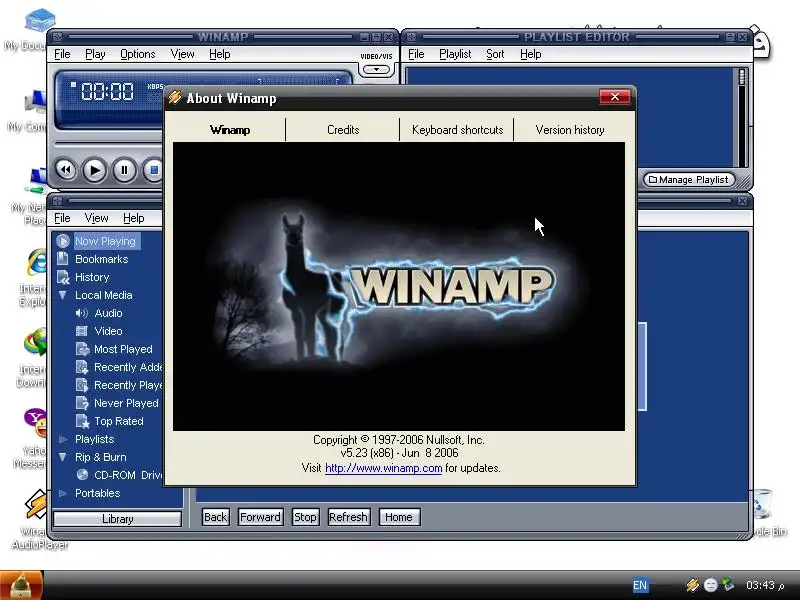800x600 pixels.
Task: Click the About Winamp title bar icon
Action: point(175,97)
